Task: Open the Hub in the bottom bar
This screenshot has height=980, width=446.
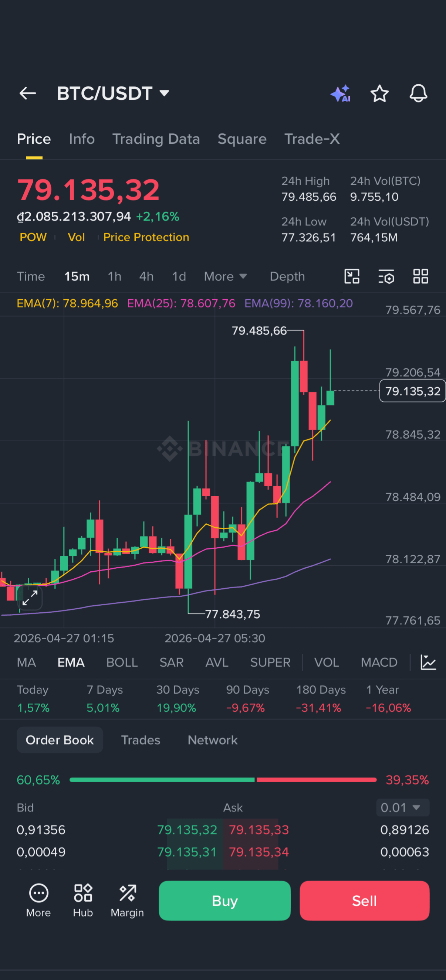Action: (83, 900)
